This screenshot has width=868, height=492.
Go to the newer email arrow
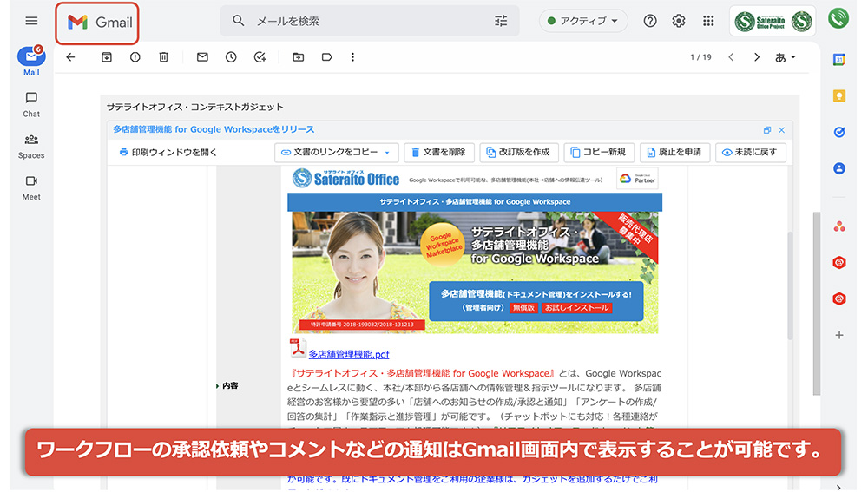click(731, 57)
